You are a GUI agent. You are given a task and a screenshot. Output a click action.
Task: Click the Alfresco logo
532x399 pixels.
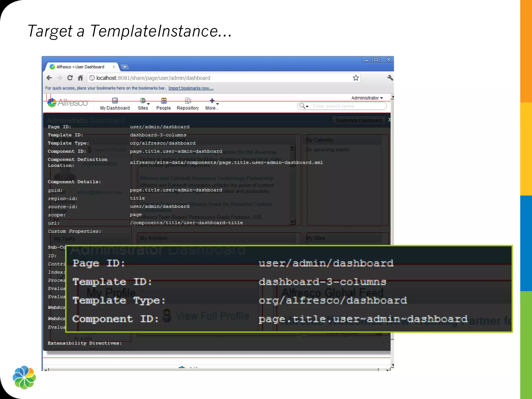click(68, 103)
